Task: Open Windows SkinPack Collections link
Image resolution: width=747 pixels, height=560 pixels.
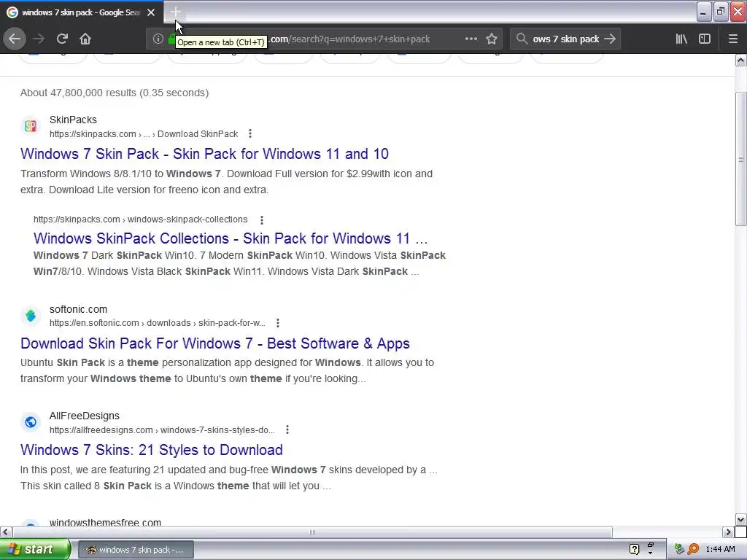Action: click(x=231, y=238)
